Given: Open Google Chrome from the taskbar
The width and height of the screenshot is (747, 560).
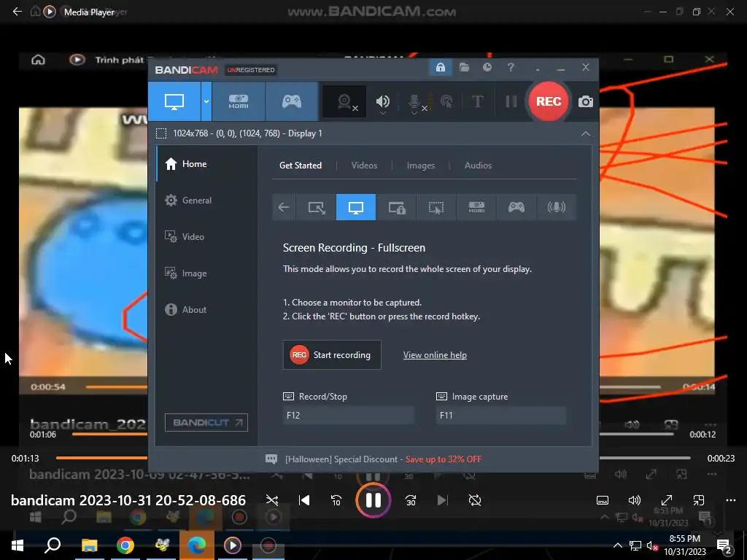Looking at the screenshot, I should [x=125, y=545].
